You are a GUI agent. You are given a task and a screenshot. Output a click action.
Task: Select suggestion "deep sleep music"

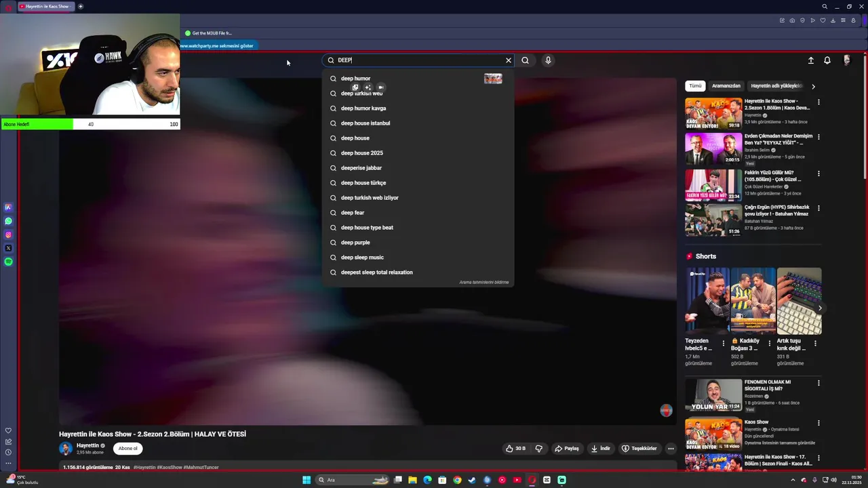tap(418, 258)
